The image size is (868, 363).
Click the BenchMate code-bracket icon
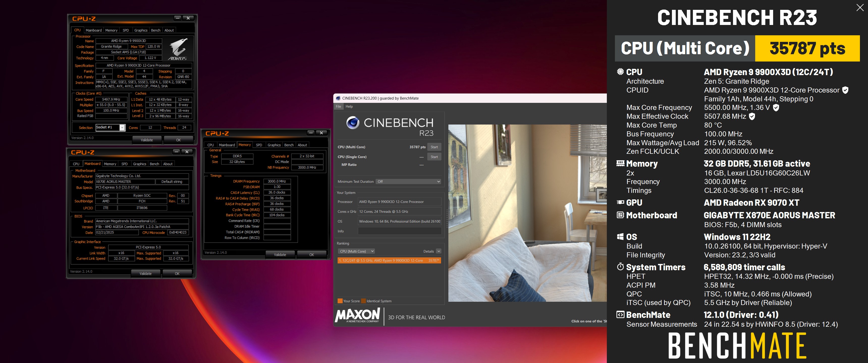620,315
